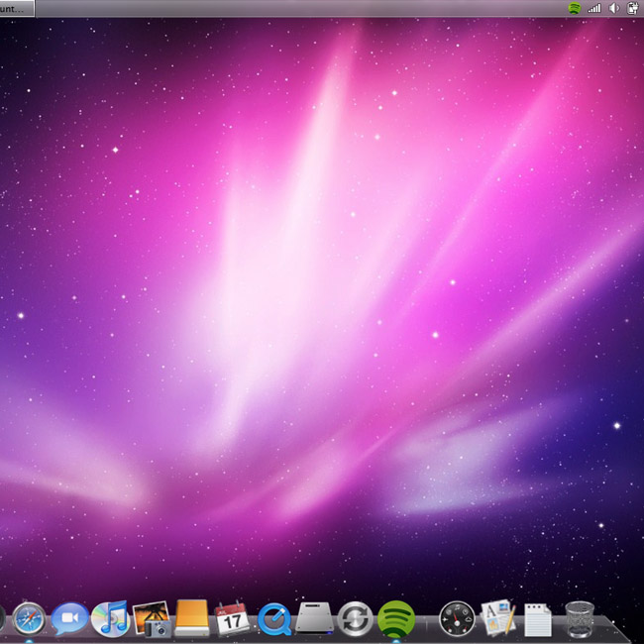The image size is (644, 644).
Task: Click the grey circular sync arrows icon
Action: pos(355,618)
